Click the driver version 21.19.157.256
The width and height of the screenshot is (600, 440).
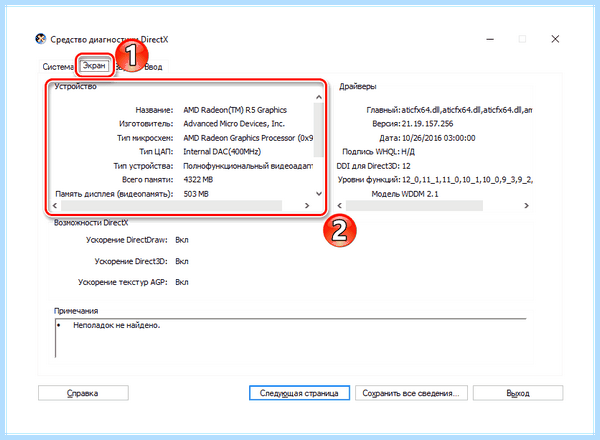[427, 124]
